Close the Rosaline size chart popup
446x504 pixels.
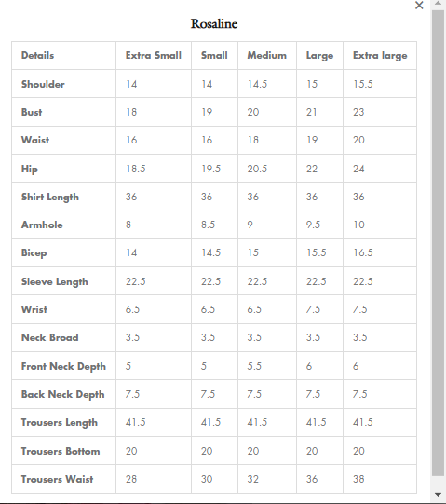(x=419, y=6)
